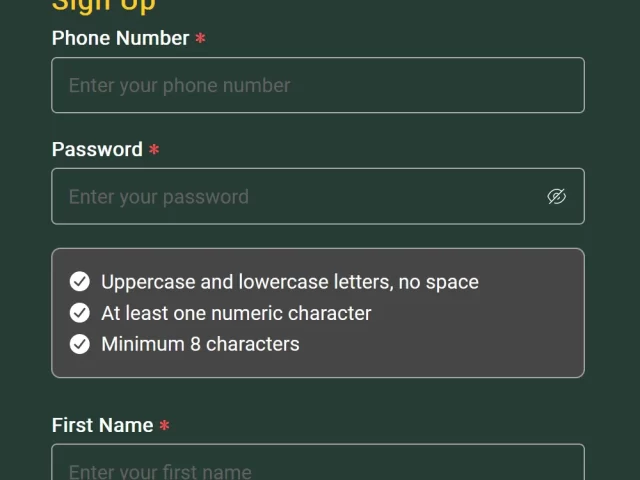Viewport: 640px width, 480px height.
Task: Click checkmark beside numeric character rule
Action: coord(80,313)
